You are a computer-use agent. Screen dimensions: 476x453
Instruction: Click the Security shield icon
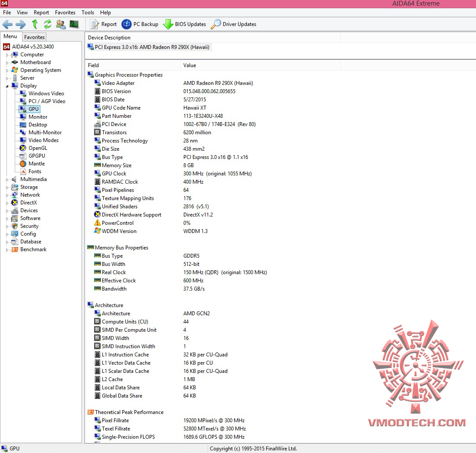pos(15,226)
